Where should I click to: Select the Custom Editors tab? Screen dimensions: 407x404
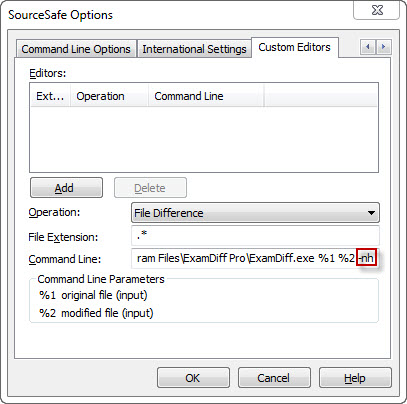[x=295, y=47]
